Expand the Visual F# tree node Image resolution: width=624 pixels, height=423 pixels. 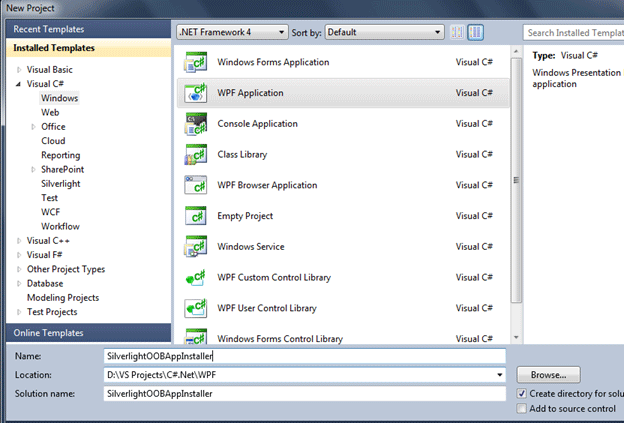pos(19,255)
